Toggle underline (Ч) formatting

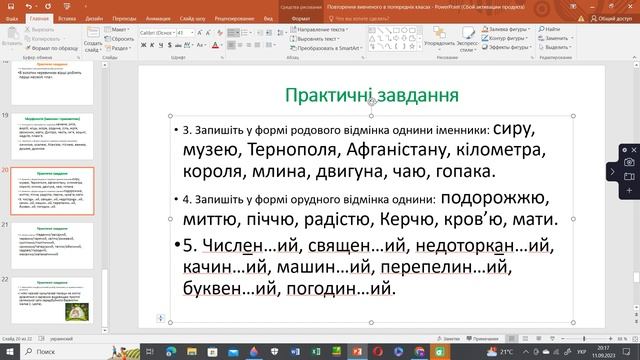coord(160,45)
